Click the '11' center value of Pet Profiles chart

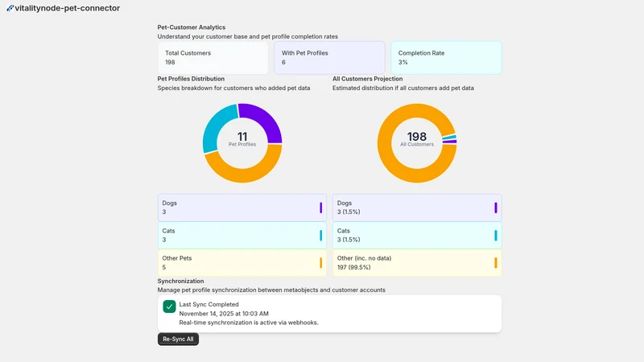(242, 136)
